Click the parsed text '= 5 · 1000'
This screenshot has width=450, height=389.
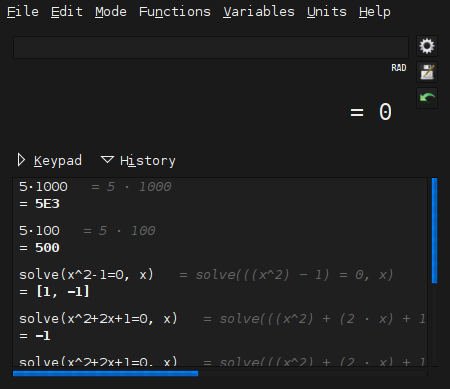(131, 187)
